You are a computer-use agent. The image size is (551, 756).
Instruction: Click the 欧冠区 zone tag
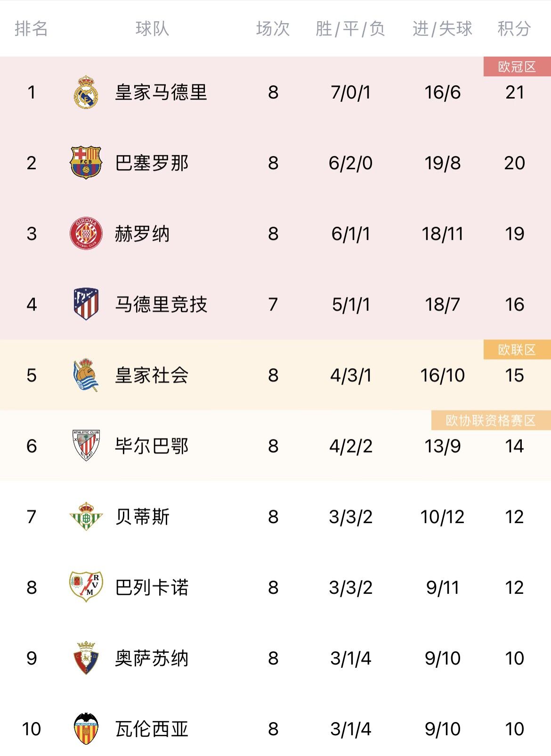click(x=517, y=66)
